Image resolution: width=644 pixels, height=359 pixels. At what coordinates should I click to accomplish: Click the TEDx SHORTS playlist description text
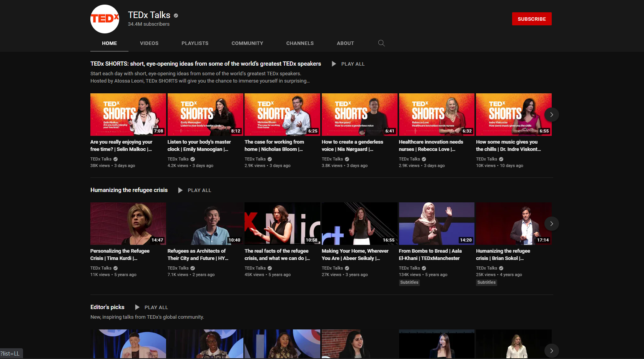pyautogui.click(x=200, y=77)
